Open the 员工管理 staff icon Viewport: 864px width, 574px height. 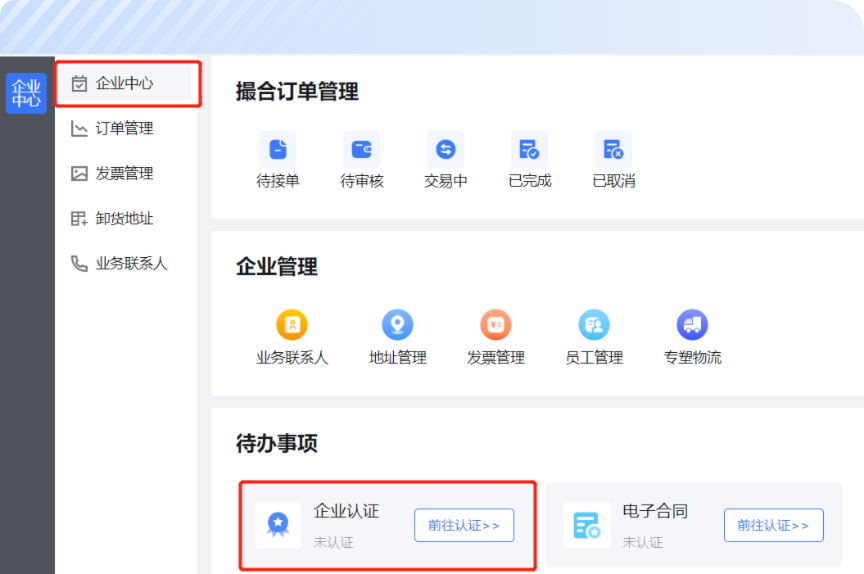[594, 324]
